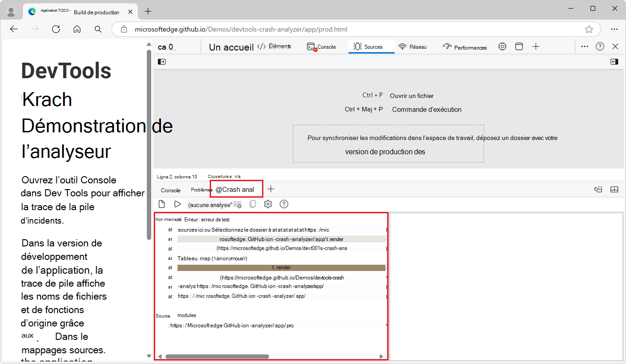Create a new snippet with the file icon

click(161, 204)
